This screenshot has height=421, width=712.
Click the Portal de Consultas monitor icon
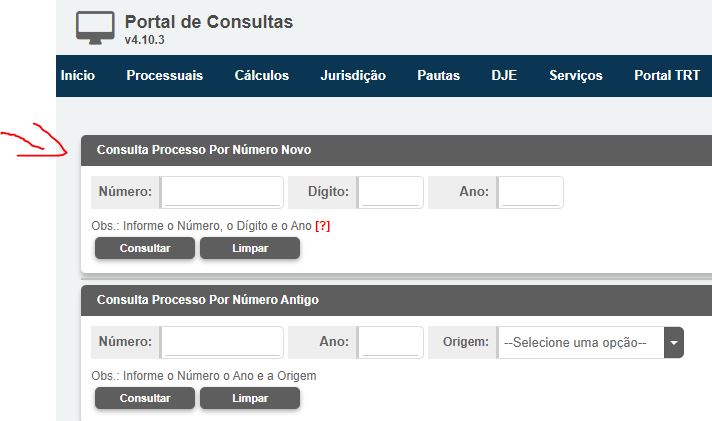pyautogui.click(x=95, y=28)
